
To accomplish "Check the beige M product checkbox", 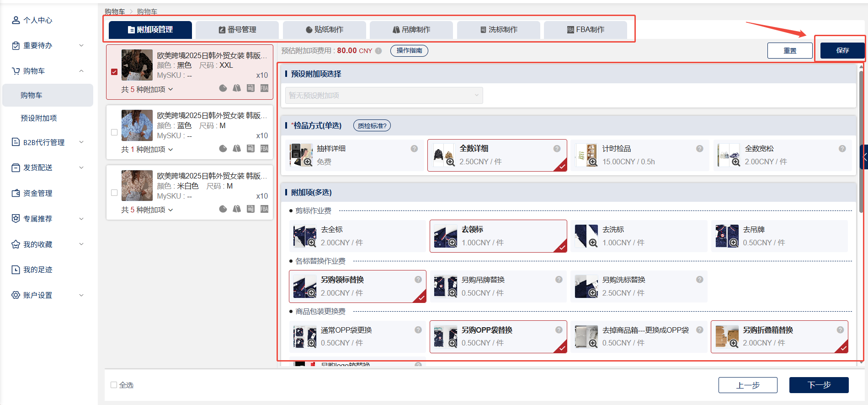I will coord(114,193).
